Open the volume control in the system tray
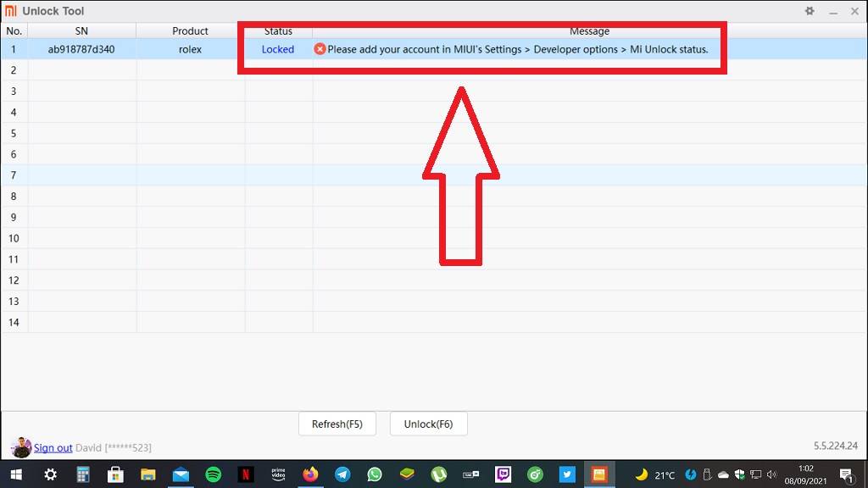868x488 pixels. coord(771,474)
